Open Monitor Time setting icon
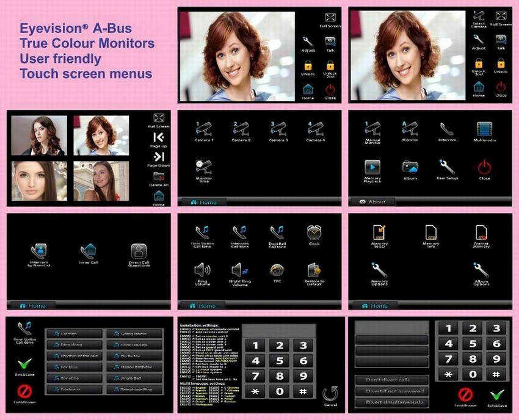Image resolution: width=519 pixels, height=420 pixels. pyautogui.click(x=203, y=167)
